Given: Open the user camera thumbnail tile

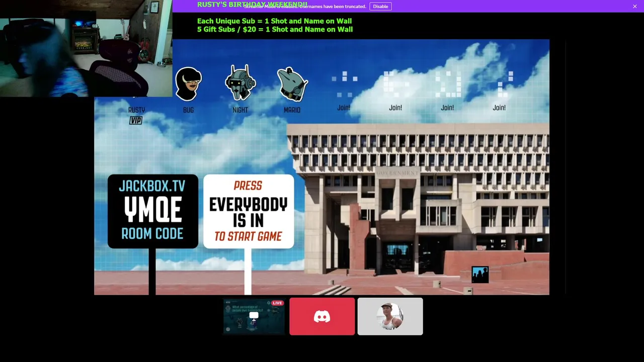Looking at the screenshot, I should tap(390, 316).
